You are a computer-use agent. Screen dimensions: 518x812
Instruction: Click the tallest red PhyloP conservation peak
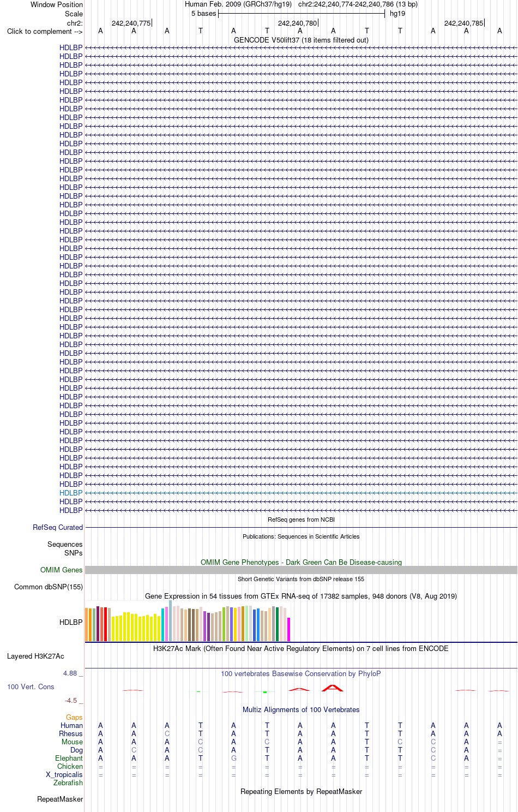tap(333, 688)
